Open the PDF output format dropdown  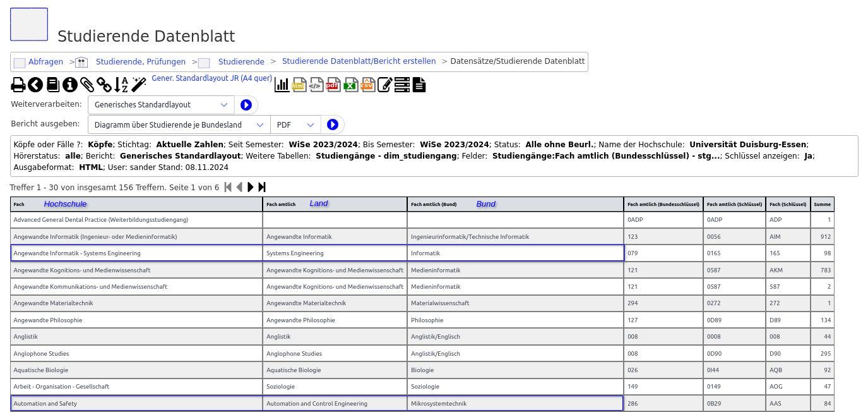tap(295, 125)
